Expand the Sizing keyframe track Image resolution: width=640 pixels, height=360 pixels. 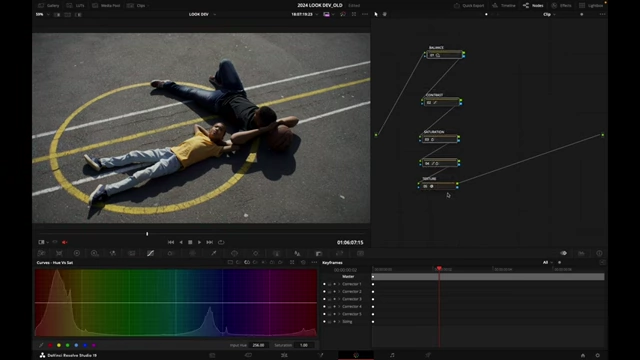pos(339,322)
